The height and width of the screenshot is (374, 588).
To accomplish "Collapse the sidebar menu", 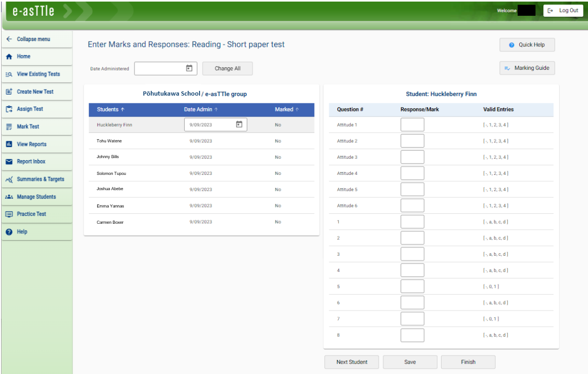I will coord(33,39).
